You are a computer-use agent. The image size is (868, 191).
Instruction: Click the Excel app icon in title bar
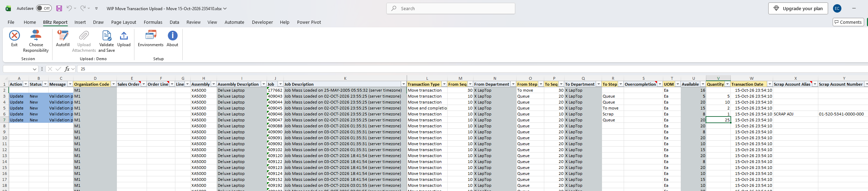tap(8, 8)
